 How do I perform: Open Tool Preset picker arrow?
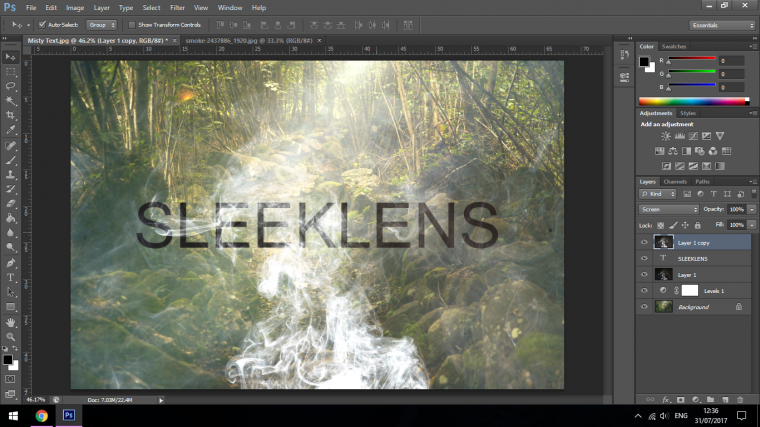(x=28, y=25)
